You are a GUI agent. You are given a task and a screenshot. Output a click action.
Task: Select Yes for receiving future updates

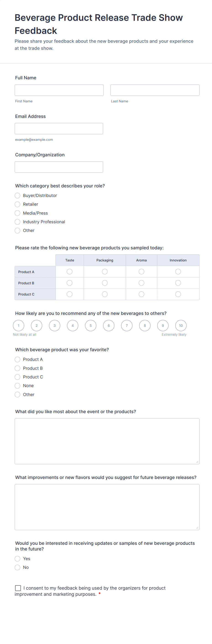tap(18, 559)
